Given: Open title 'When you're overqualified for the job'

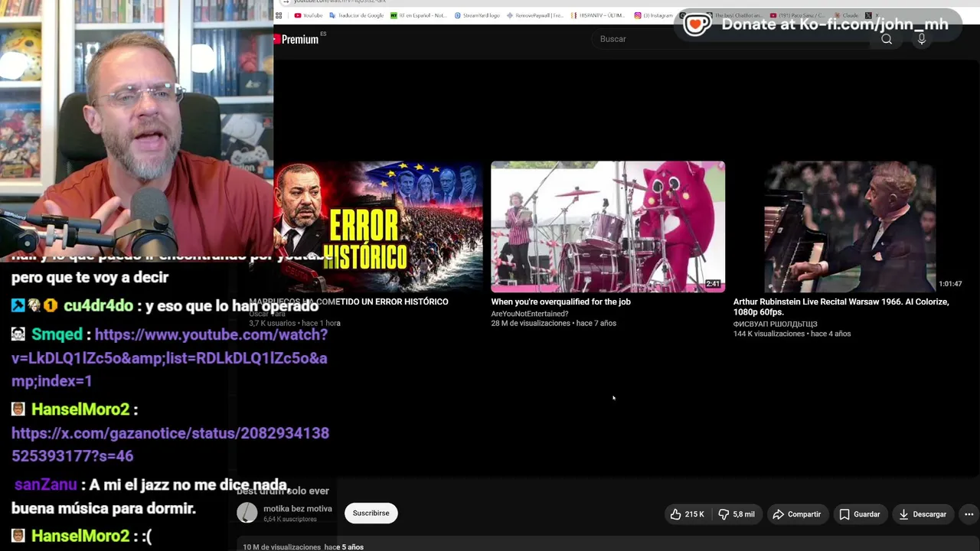Looking at the screenshot, I should [561, 302].
